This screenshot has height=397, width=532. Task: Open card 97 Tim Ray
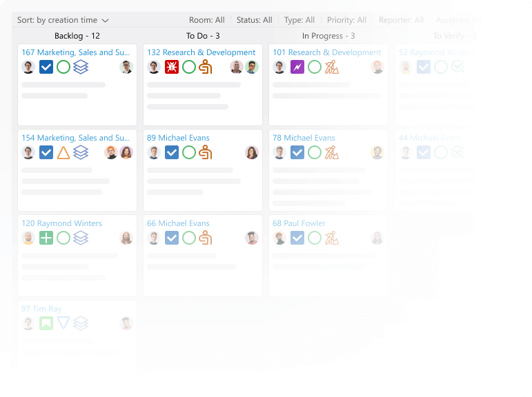click(41, 309)
